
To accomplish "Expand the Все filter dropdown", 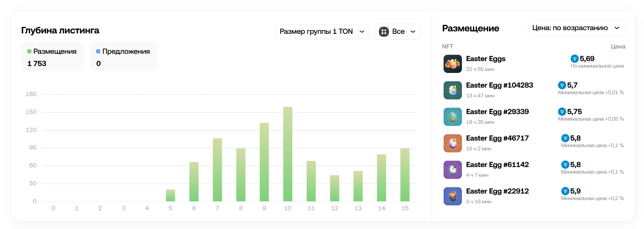I will (398, 32).
